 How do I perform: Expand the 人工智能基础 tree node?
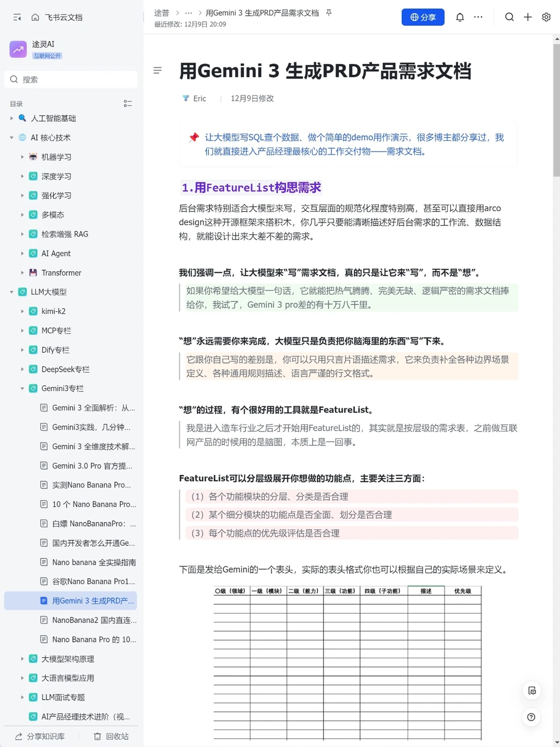point(11,118)
